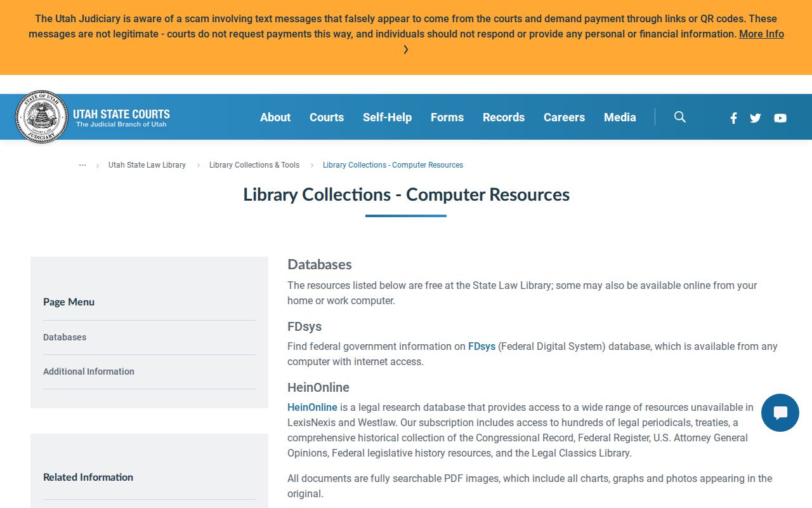
Task: Open the live chat bubble button
Action: pyautogui.click(x=780, y=413)
